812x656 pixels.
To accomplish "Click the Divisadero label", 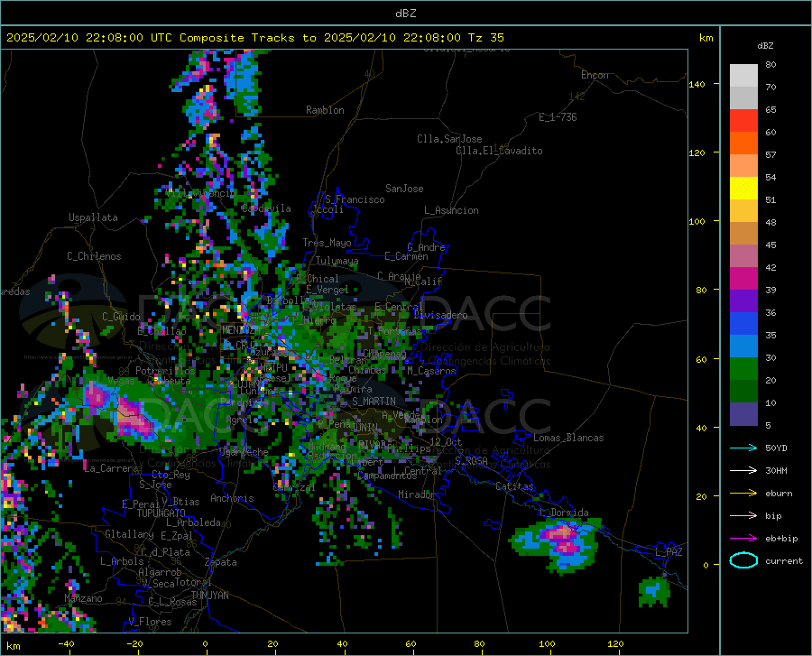I will point(440,315).
